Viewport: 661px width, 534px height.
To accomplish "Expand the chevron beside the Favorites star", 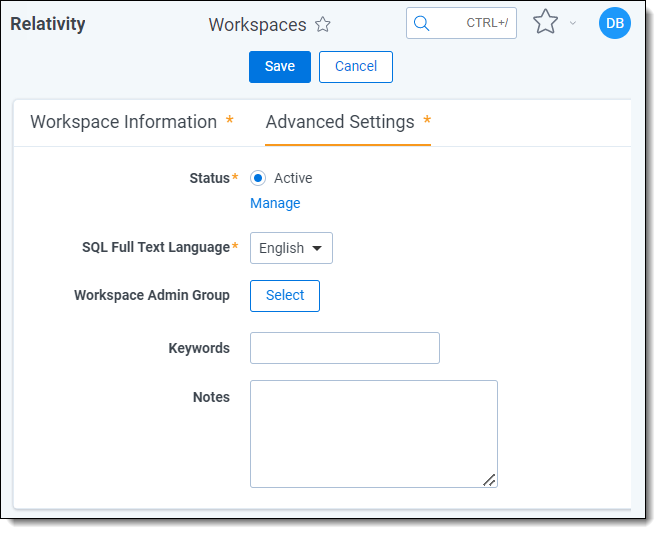I will [573, 23].
